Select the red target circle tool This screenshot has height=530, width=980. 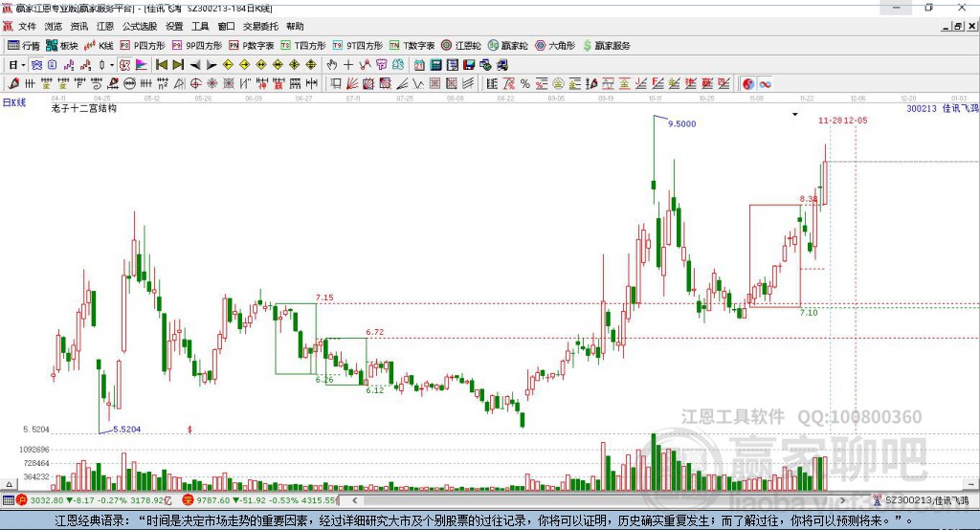[x=195, y=84]
